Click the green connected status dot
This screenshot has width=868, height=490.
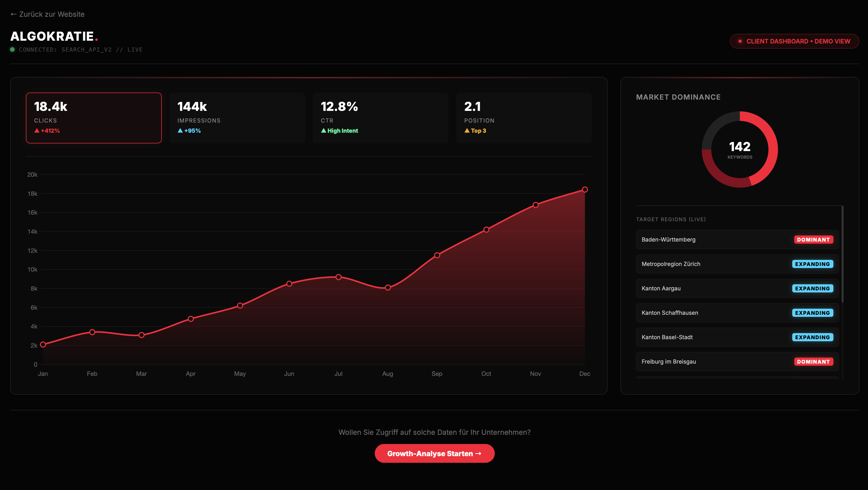(12, 50)
